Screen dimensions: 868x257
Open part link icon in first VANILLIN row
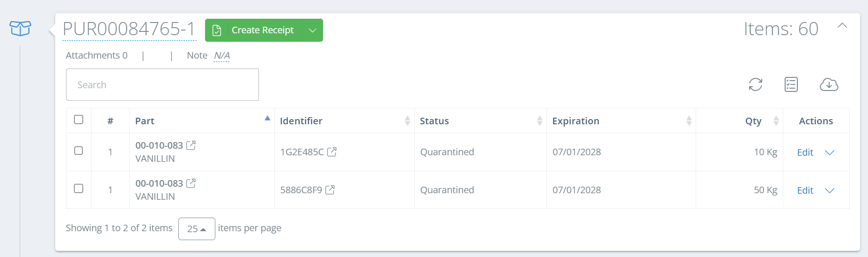[191, 145]
